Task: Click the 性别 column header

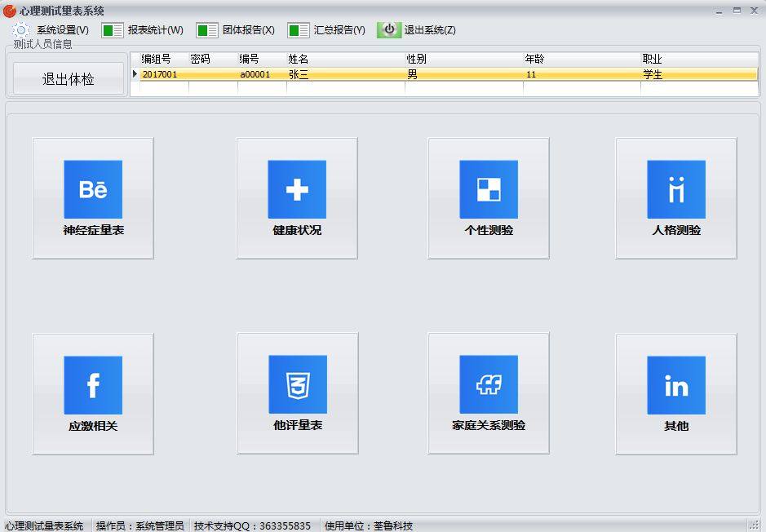Action: pyautogui.click(x=464, y=59)
